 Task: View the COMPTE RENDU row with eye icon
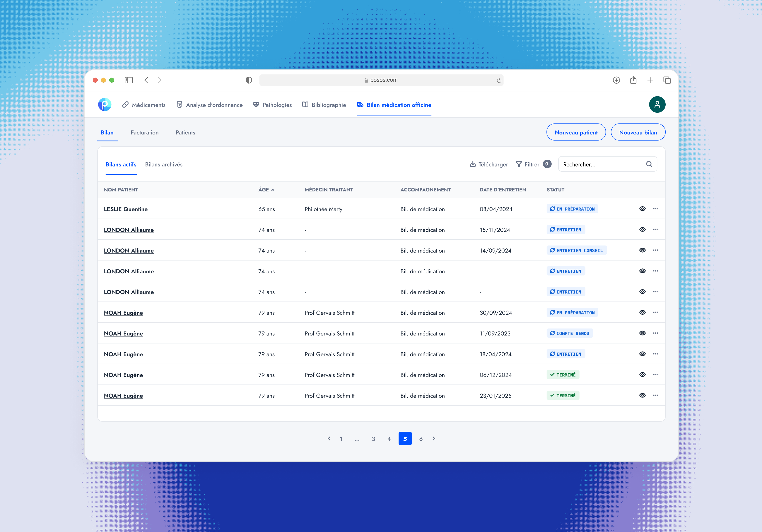click(642, 333)
